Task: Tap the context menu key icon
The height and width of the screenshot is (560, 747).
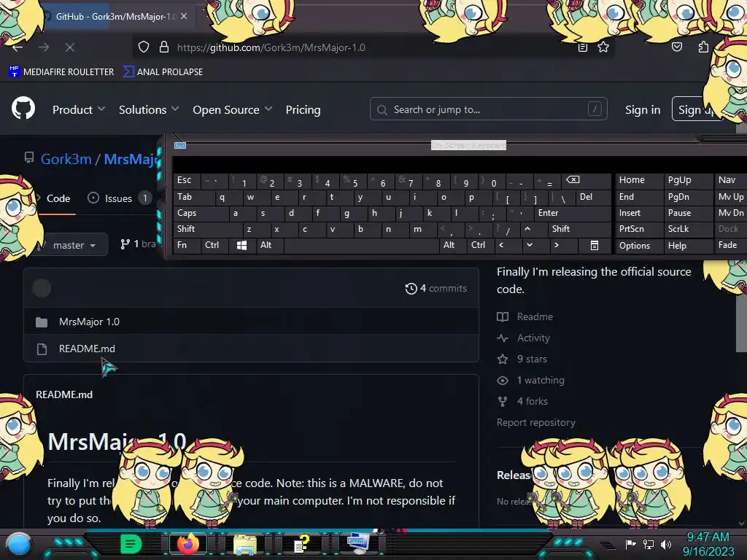Action: coord(595,245)
